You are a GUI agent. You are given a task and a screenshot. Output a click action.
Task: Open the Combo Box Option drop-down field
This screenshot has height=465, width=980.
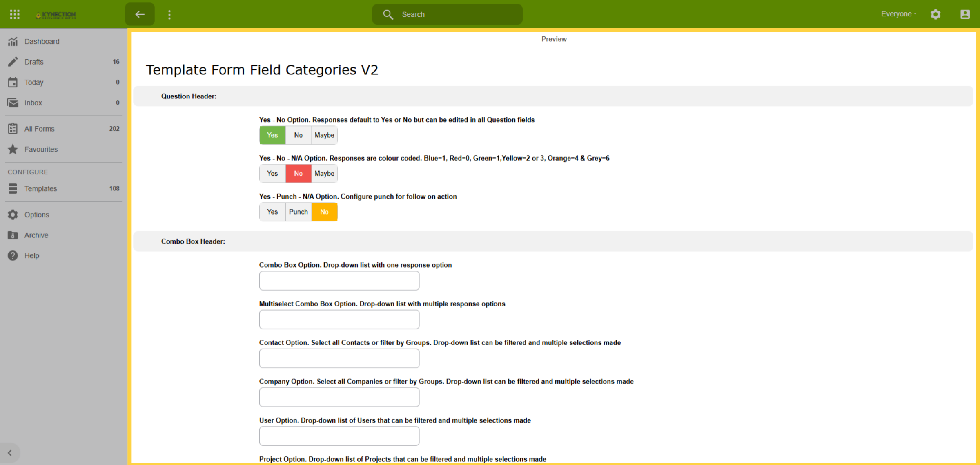pos(339,281)
